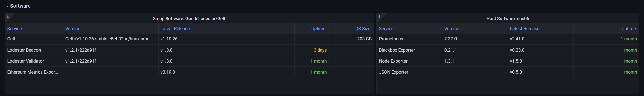Sort Group Software table by DB Size

pyautogui.click(x=363, y=29)
